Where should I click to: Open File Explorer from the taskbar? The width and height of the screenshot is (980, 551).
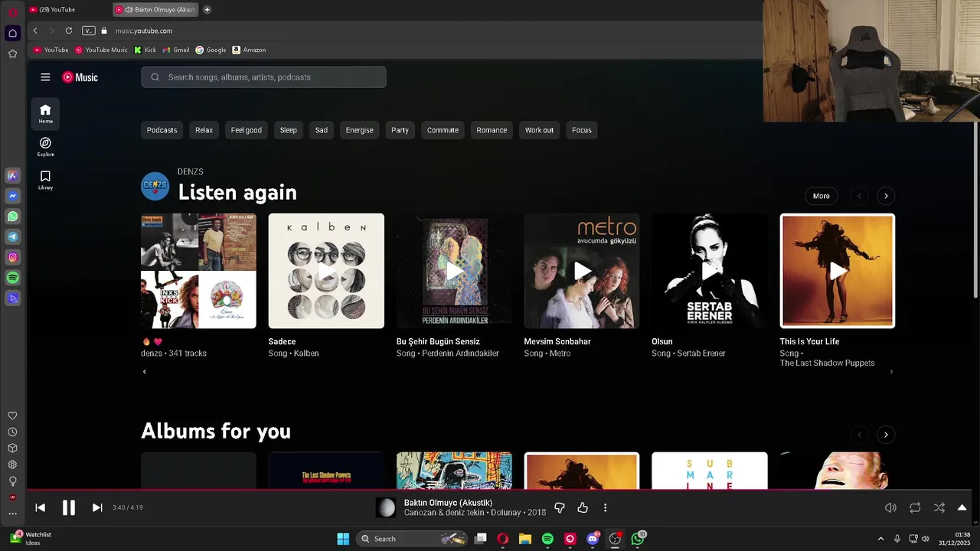click(525, 539)
